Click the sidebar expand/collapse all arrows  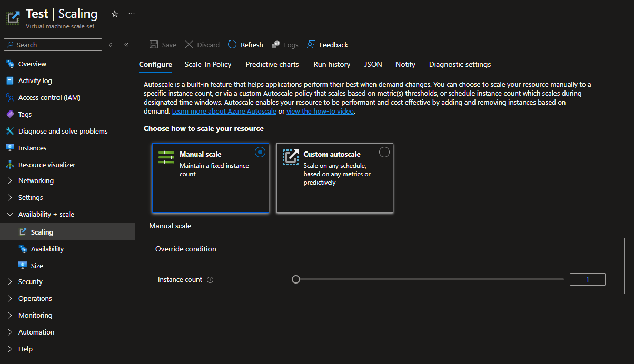click(x=111, y=45)
